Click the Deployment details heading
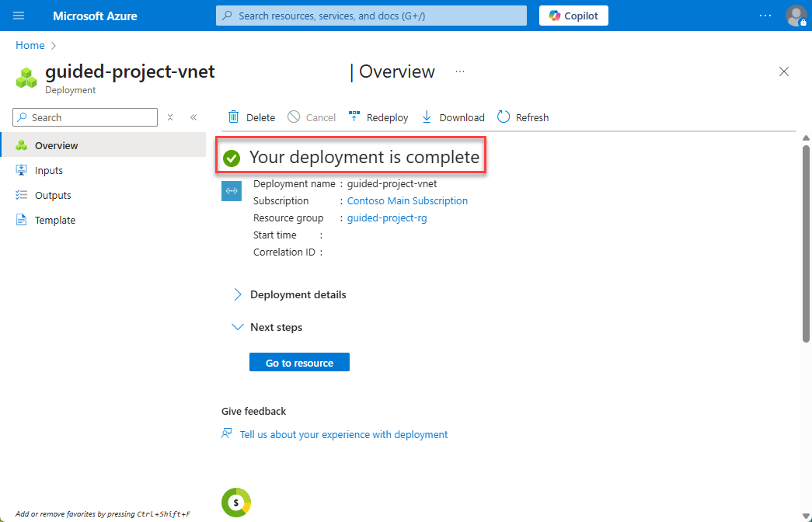812x522 pixels. pos(298,294)
